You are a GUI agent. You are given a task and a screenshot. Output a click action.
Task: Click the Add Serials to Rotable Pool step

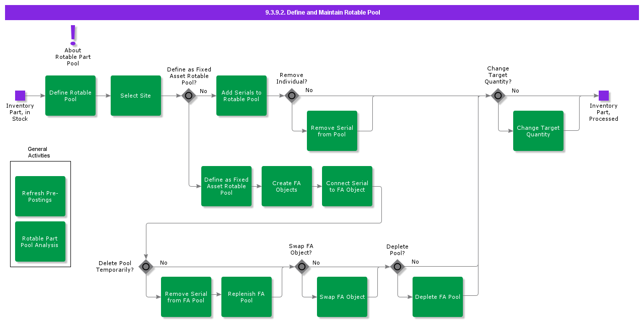tap(242, 96)
